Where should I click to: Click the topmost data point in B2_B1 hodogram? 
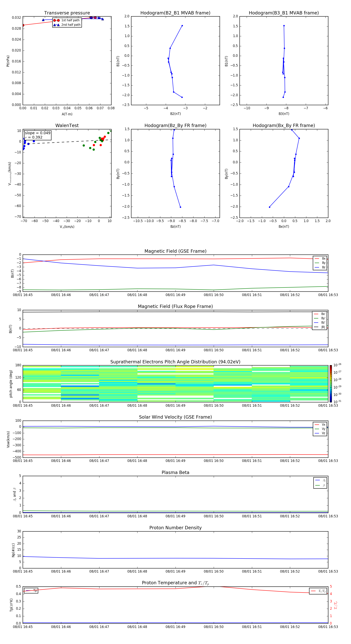coord(182,26)
